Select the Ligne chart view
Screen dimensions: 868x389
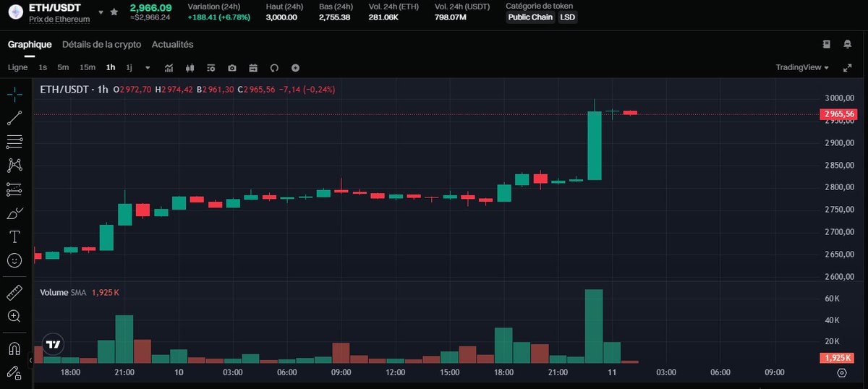click(17, 67)
